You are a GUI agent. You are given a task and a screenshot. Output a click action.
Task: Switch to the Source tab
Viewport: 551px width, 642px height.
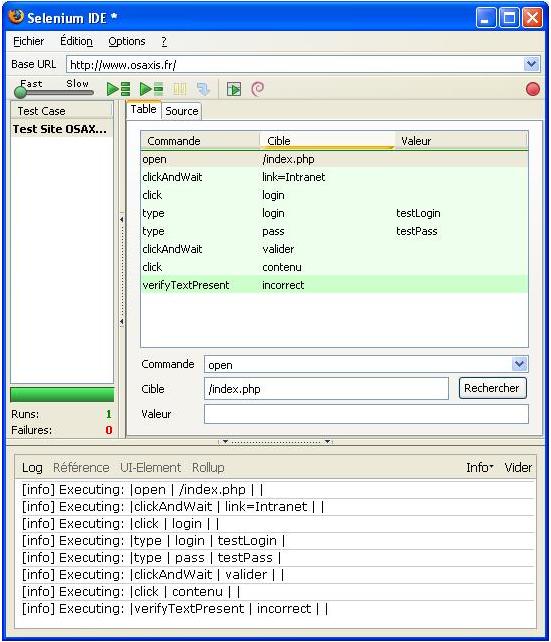click(x=181, y=111)
